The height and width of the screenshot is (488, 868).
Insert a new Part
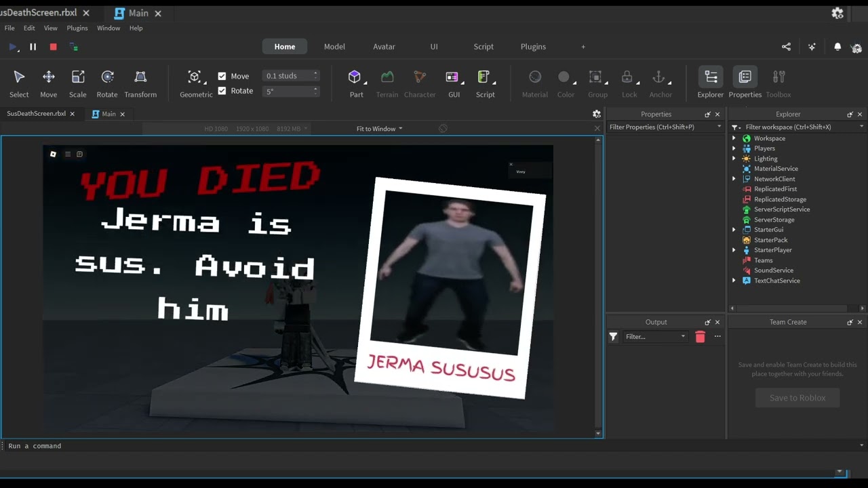tap(355, 77)
